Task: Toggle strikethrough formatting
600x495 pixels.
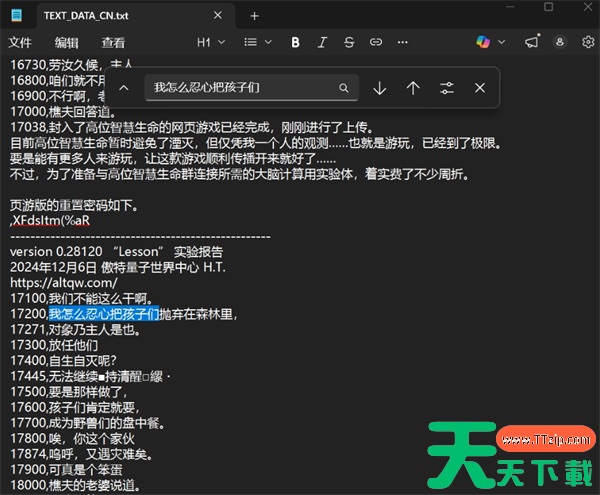Action: coord(349,42)
